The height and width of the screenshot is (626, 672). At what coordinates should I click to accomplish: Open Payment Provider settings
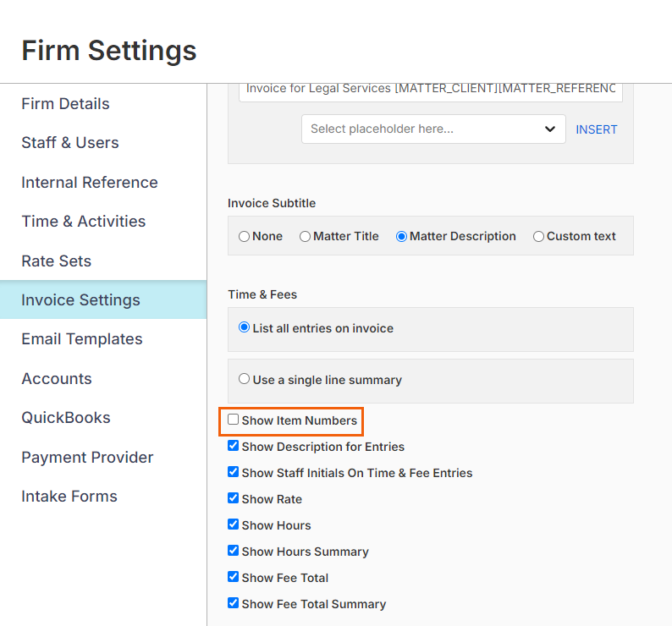coord(87,457)
